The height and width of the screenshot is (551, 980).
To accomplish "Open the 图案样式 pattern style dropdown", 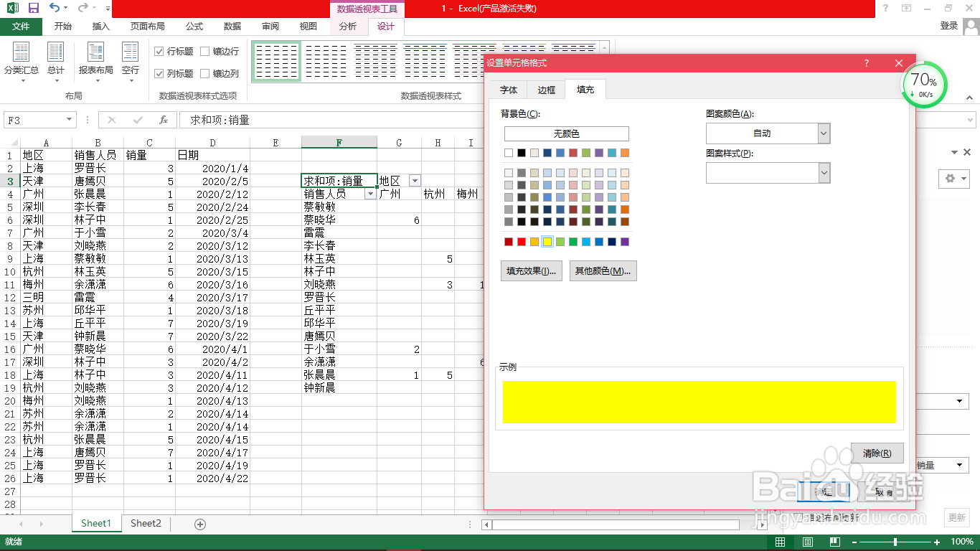I will tap(823, 173).
